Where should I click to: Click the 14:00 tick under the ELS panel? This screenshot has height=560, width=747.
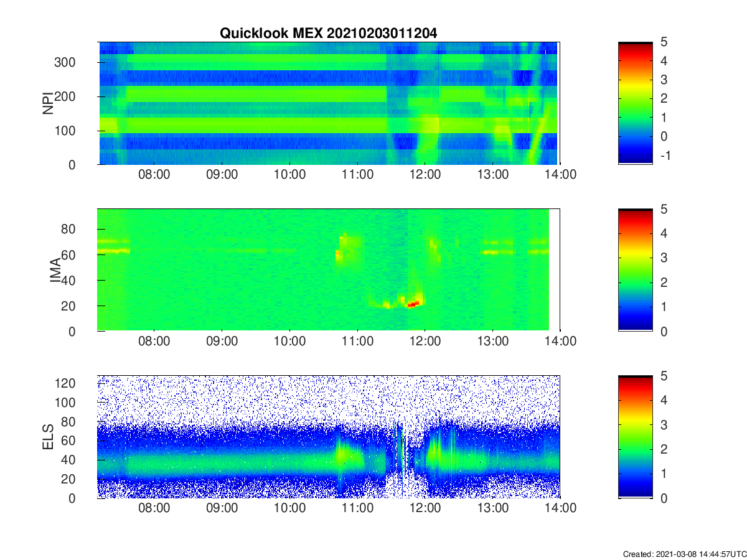560,508
